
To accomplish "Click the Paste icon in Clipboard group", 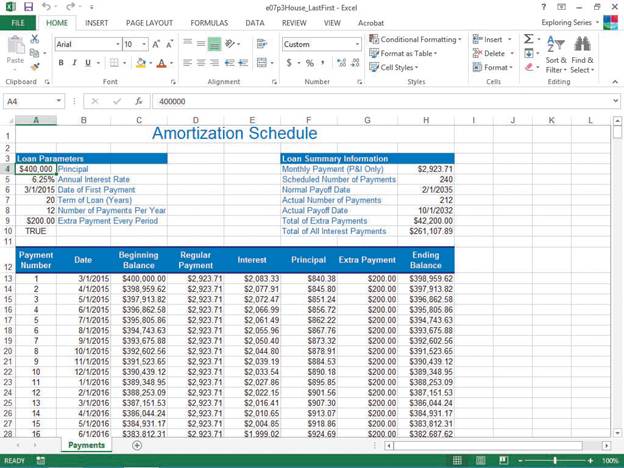I will tap(15, 49).
